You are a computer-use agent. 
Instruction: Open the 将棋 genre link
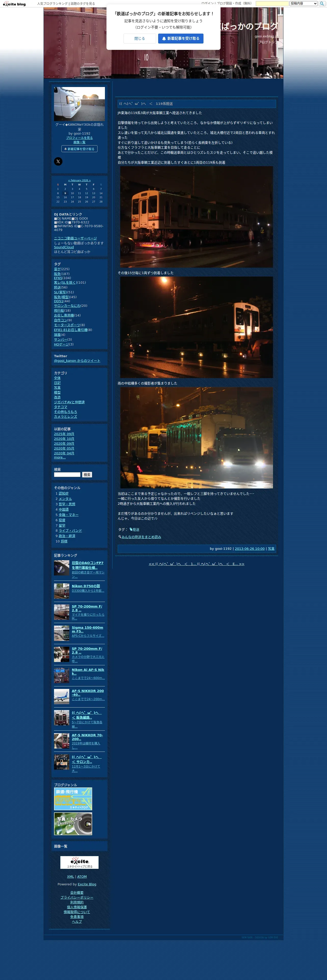64,541
